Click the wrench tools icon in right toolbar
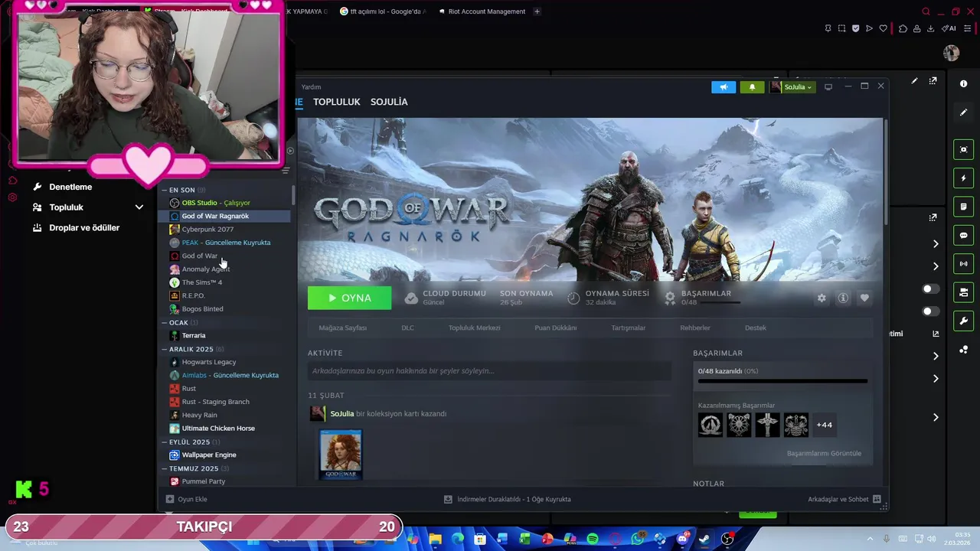The image size is (980, 551). (x=963, y=321)
